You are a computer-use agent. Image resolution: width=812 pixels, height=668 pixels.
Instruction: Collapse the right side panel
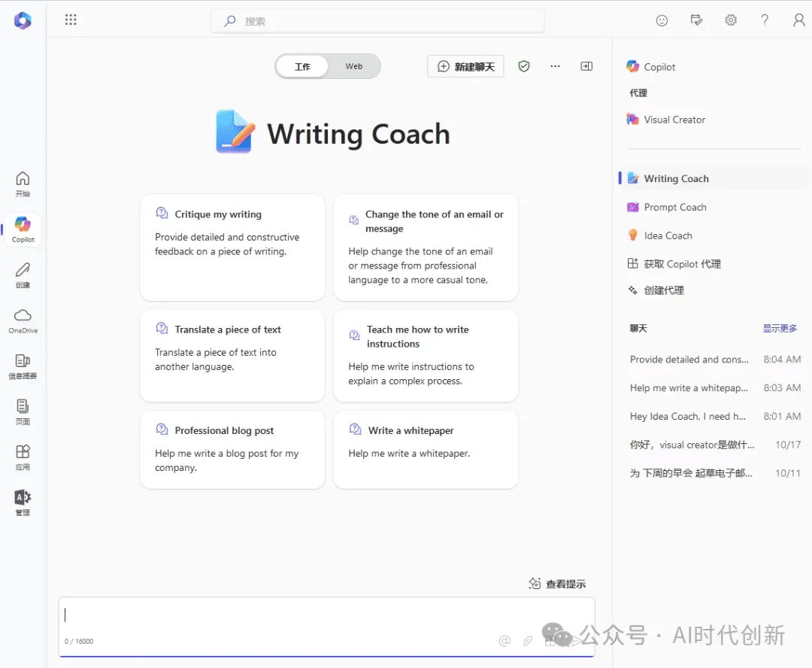tap(586, 66)
